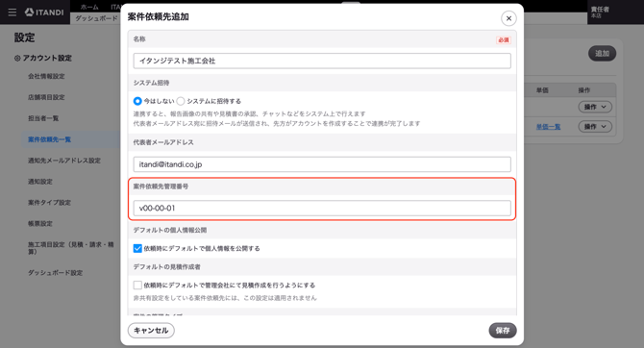Open 施工項目設定（見積・請求・精算）
644x348 pixels.
tap(70, 248)
